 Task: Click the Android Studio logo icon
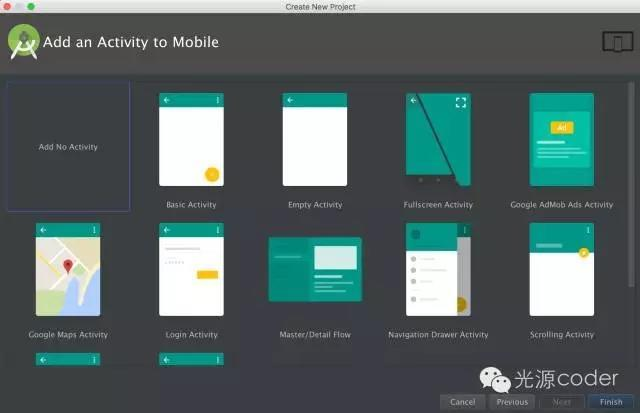tap(24, 42)
